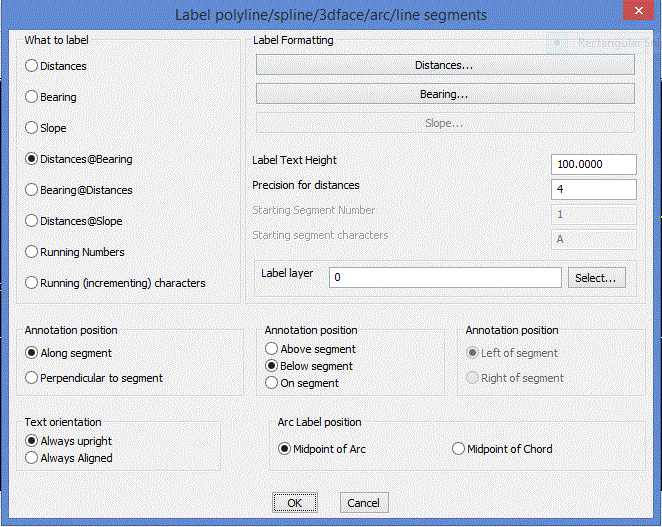Open Bearing... label formatting button
Screen dimensions: 662x527
(x=445, y=94)
